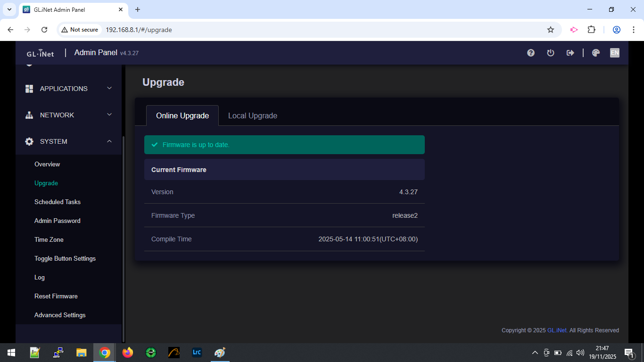Go to Admin Password settings
644x362 pixels.
(x=58, y=221)
